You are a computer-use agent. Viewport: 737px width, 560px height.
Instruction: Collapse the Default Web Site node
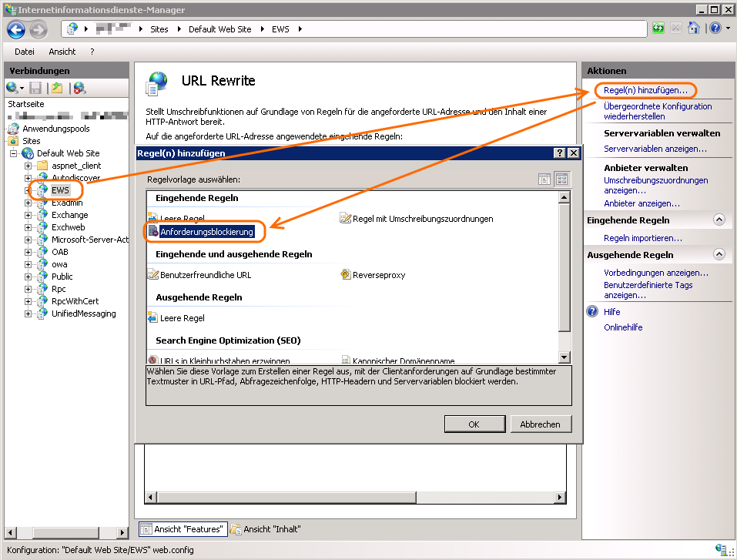coord(15,153)
